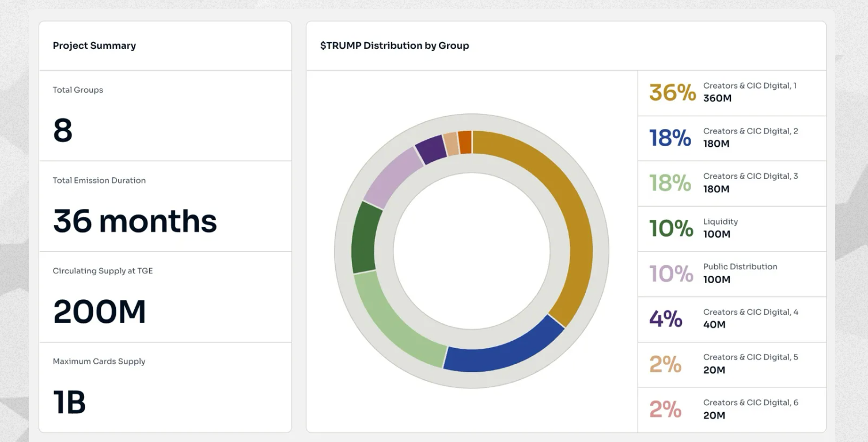Viewport: 868px width, 442px height.
Task: Click the Public Distribution legend row
Action: click(731, 273)
